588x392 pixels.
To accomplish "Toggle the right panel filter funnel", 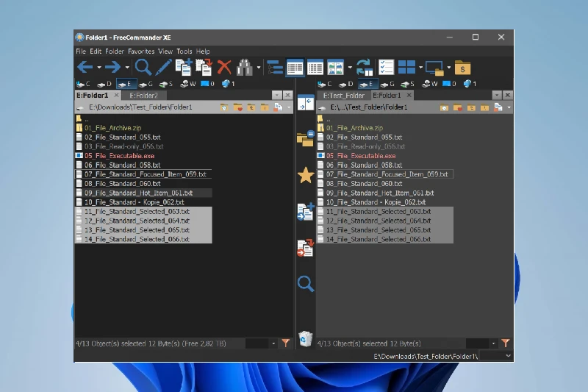I will pos(506,343).
